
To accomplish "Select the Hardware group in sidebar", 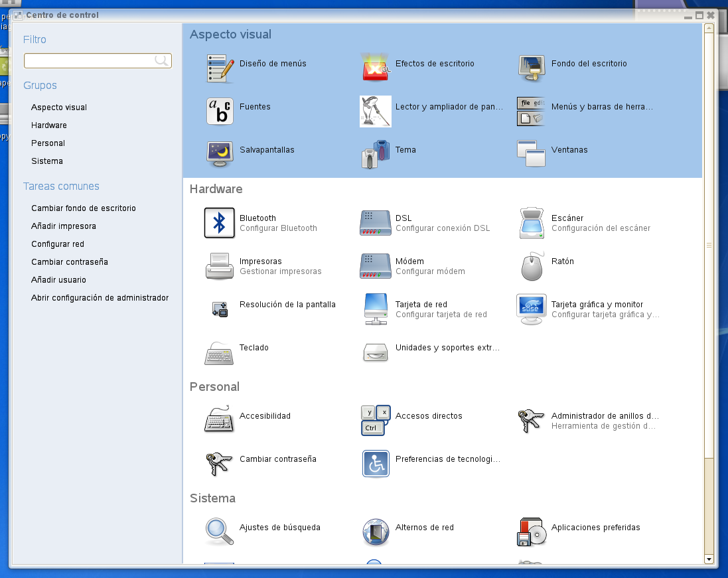I will pos(49,125).
